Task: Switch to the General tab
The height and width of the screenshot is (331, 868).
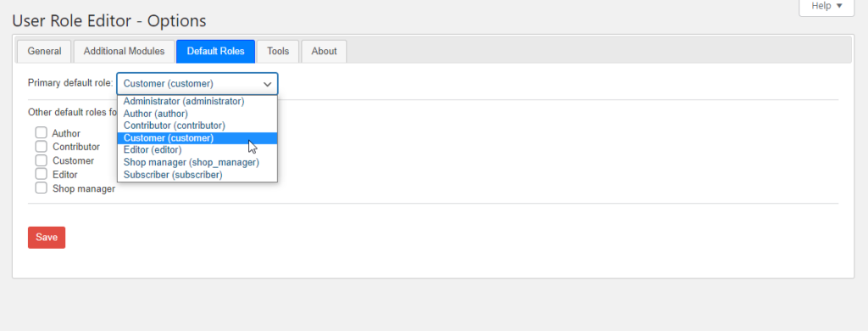Action: tap(44, 51)
